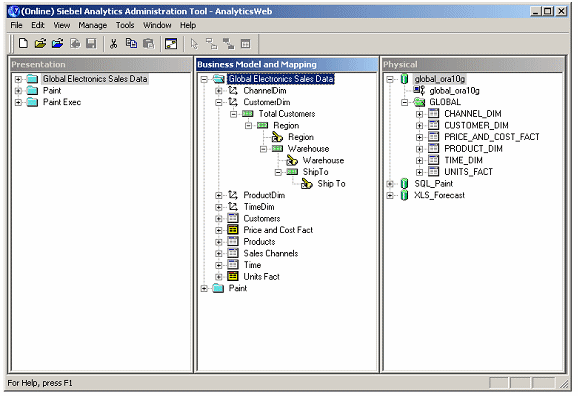Expand the ChannelDim dimension node
Viewport: 578px width, 396px height.
pos(219,91)
